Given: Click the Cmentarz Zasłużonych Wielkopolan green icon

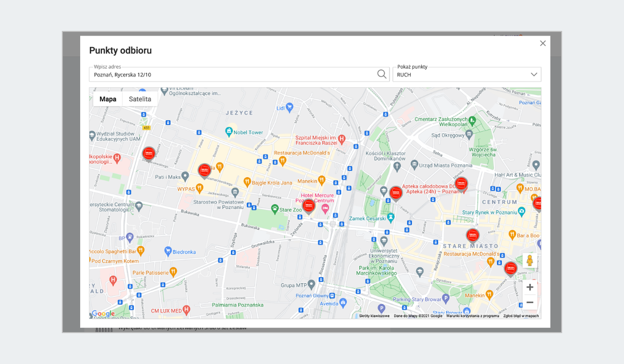Looking at the screenshot, I should (x=472, y=121).
